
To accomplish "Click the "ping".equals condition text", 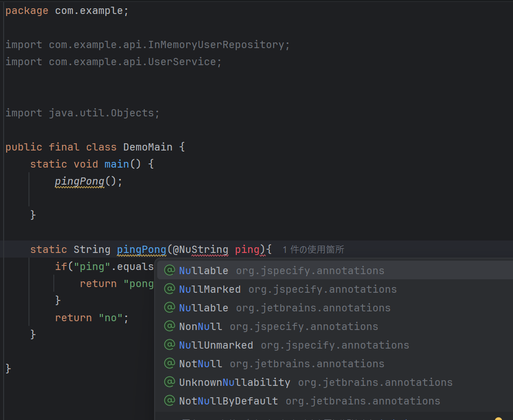I will point(104,266).
